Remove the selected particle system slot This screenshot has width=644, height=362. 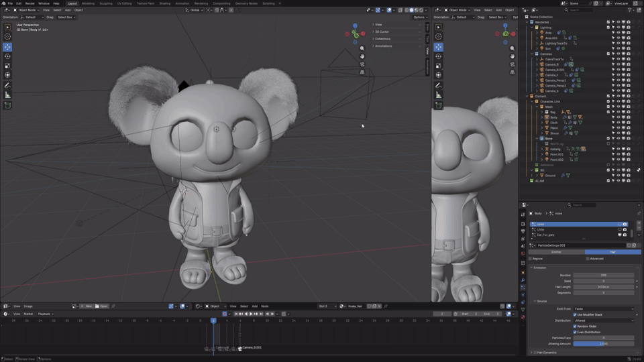(x=639, y=228)
